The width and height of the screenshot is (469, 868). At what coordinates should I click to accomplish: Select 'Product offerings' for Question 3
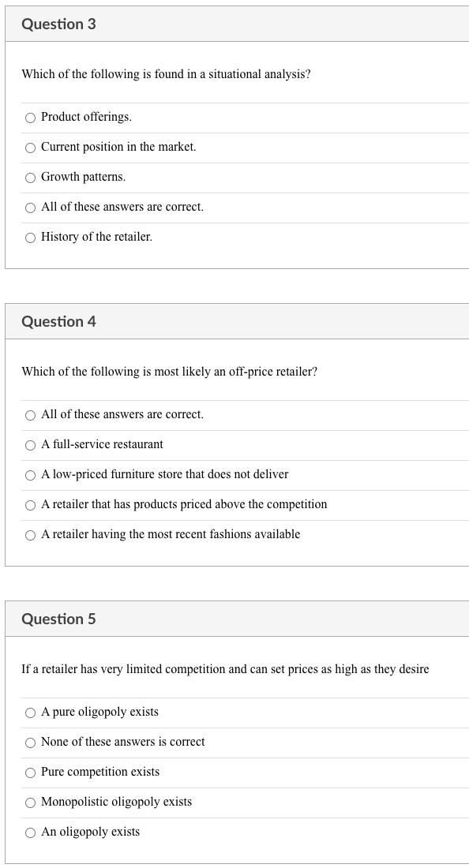pyautogui.click(x=30, y=118)
